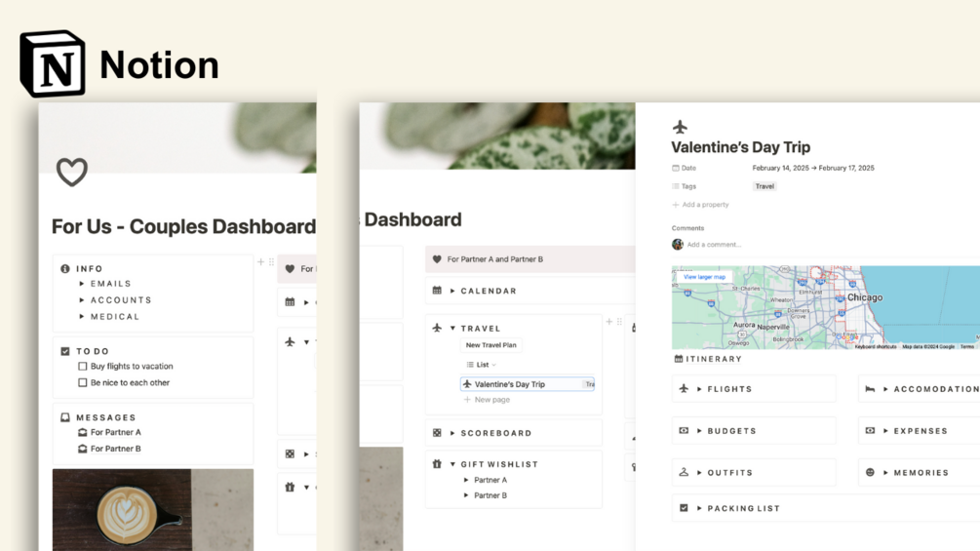Expand the SCOREBOARD toggle
The image size is (980, 551).
(452, 433)
